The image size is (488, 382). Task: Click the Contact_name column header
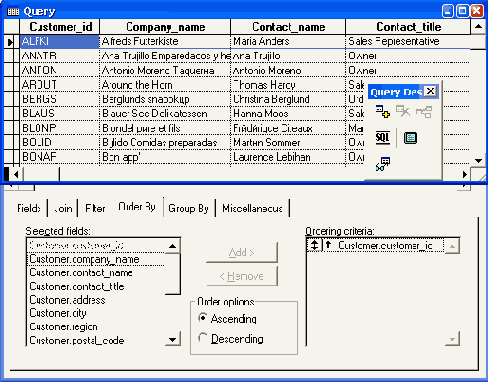[x=288, y=27]
